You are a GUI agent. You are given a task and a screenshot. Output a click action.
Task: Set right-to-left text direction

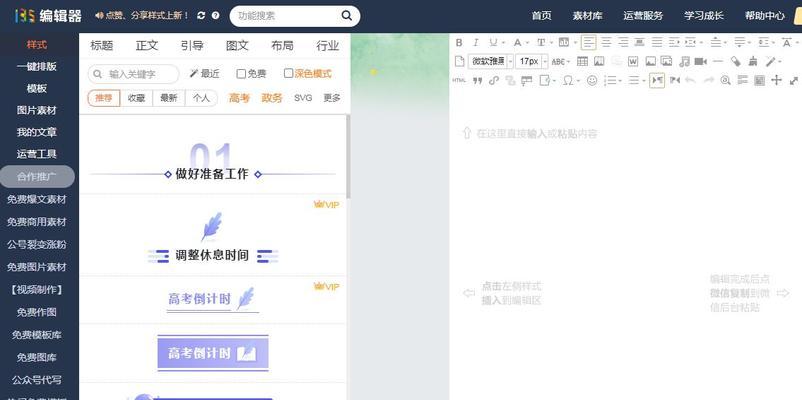(x=675, y=80)
